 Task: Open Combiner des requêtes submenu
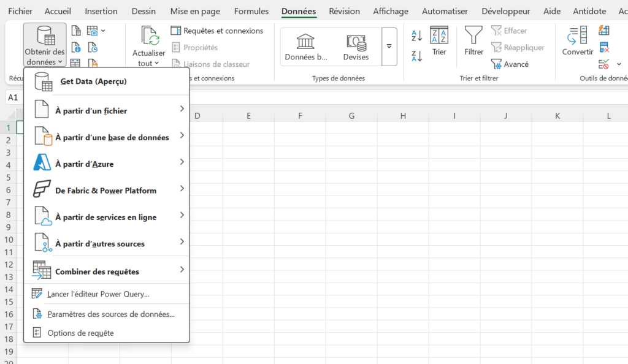click(x=107, y=270)
